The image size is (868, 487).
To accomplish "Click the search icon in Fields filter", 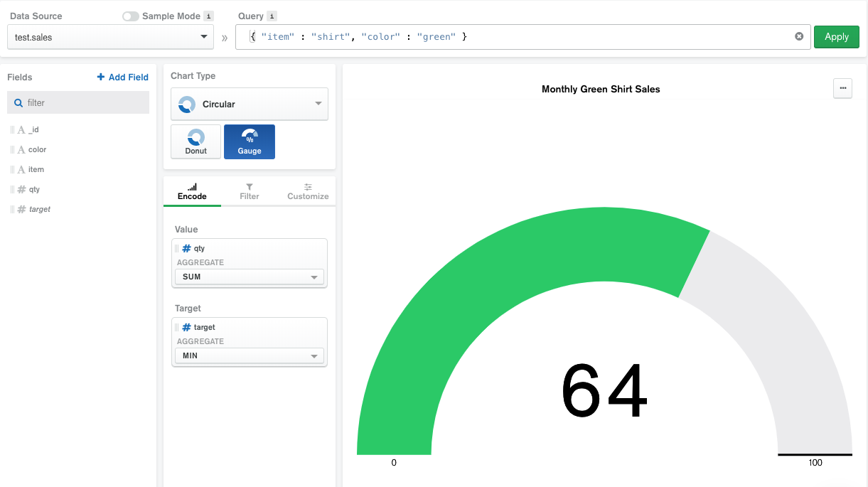I will (18, 103).
